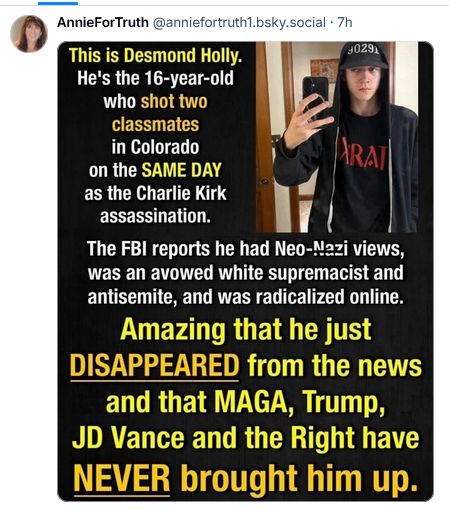Click the 'SAME DAY' highlighted text

click(x=182, y=170)
